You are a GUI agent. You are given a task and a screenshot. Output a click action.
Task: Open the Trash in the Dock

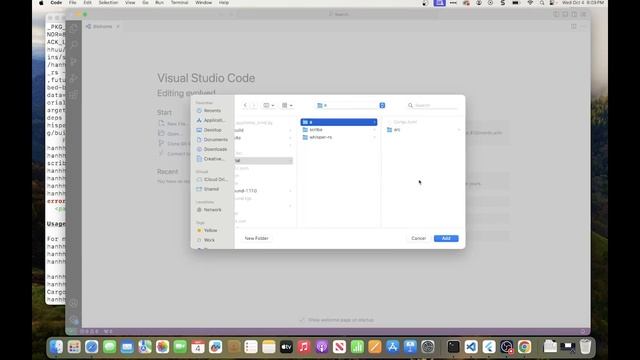tap(585, 347)
